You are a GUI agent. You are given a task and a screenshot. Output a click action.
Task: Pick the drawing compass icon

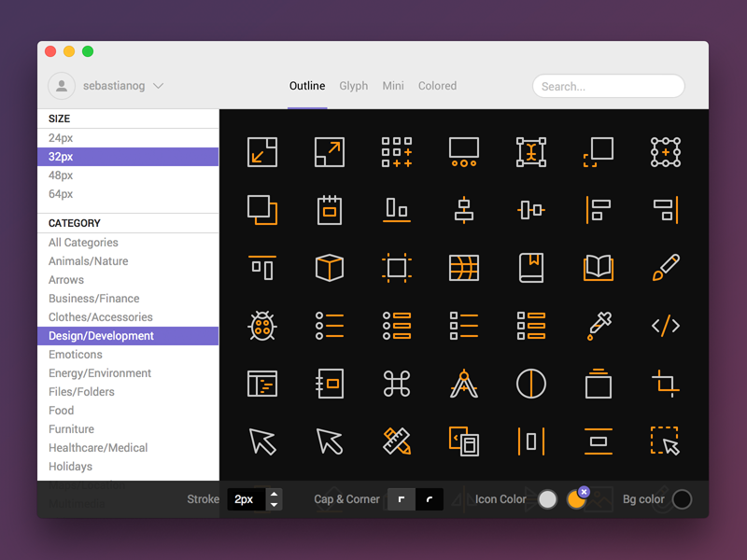464,384
